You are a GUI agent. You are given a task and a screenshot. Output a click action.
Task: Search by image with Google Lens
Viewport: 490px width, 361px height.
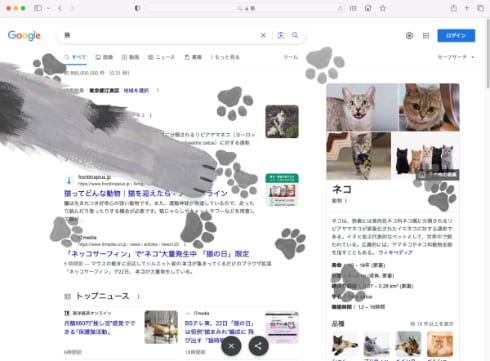pos(281,35)
